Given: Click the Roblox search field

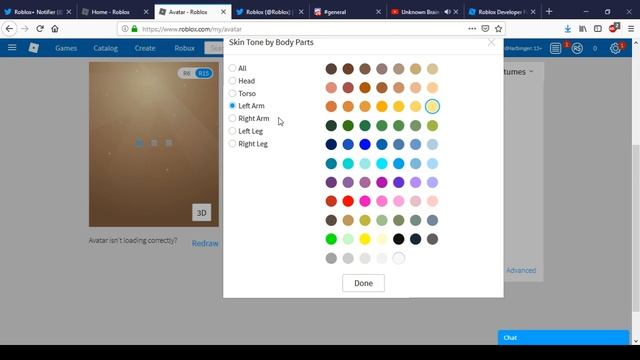Looking at the screenshot, I should 214,48.
